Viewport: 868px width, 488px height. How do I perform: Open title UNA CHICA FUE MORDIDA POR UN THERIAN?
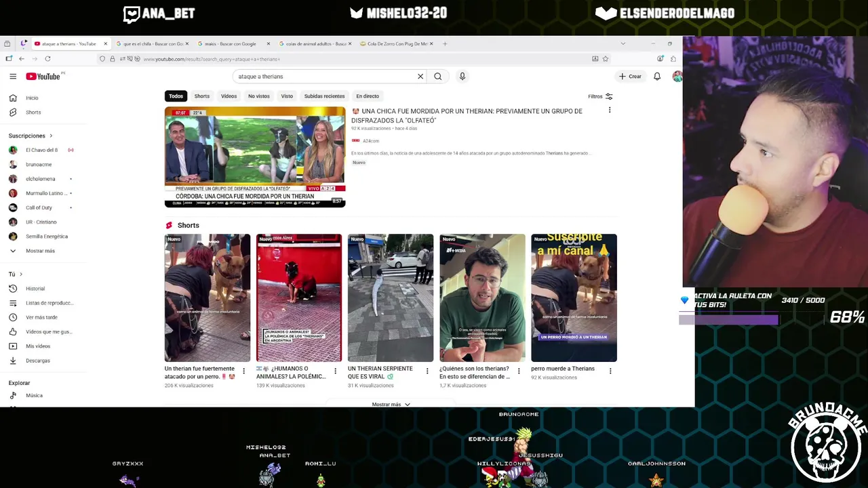467,116
